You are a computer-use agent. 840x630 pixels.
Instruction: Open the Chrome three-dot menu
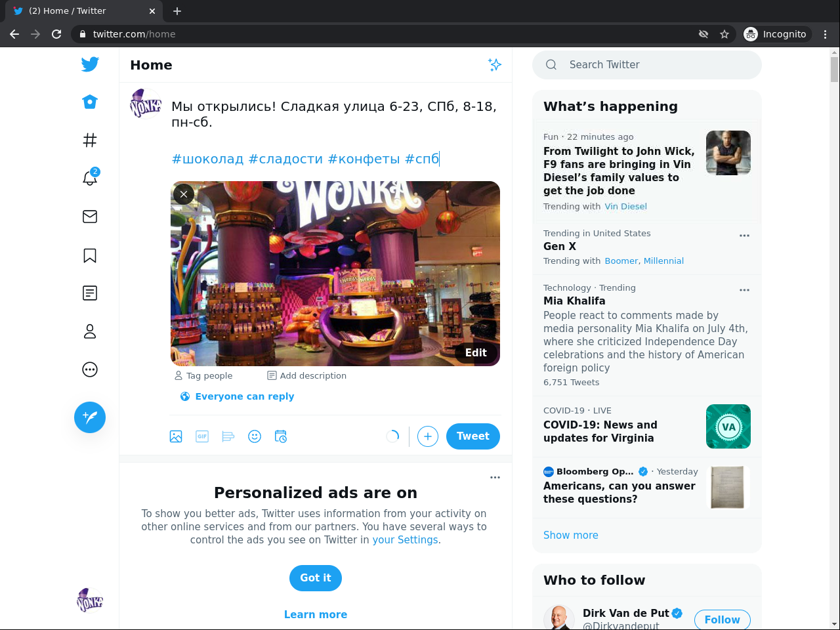click(826, 34)
